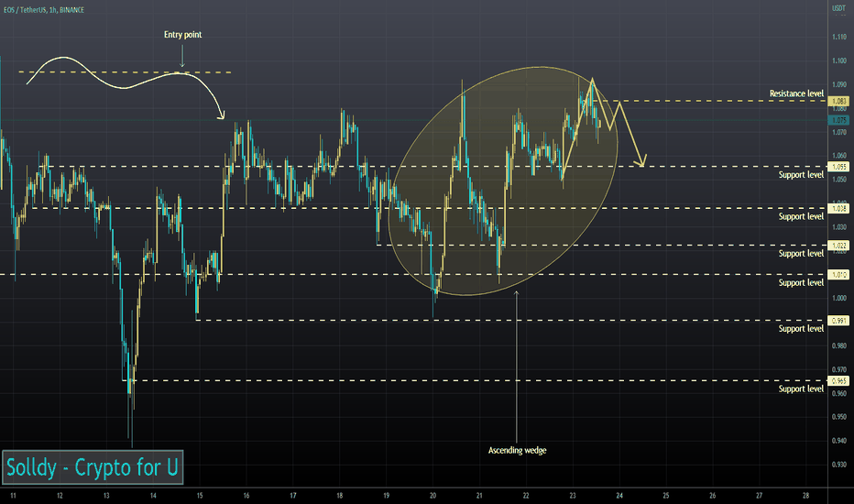This screenshot has height=504, width=854.
Task: Click date 26 on the time axis
Action: [x=712, y=496]
